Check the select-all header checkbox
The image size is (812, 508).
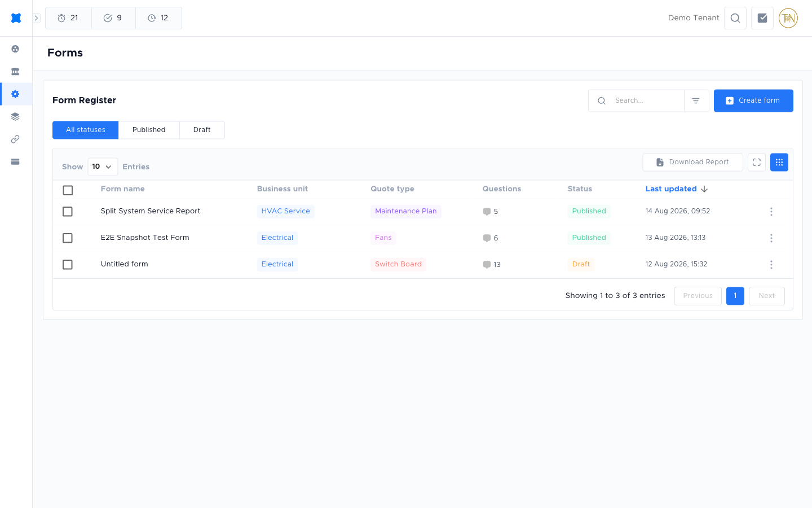tap(68, 190)
